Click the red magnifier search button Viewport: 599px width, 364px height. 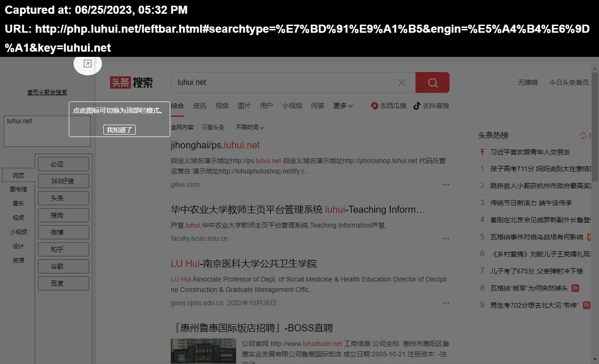click(433, 82)
